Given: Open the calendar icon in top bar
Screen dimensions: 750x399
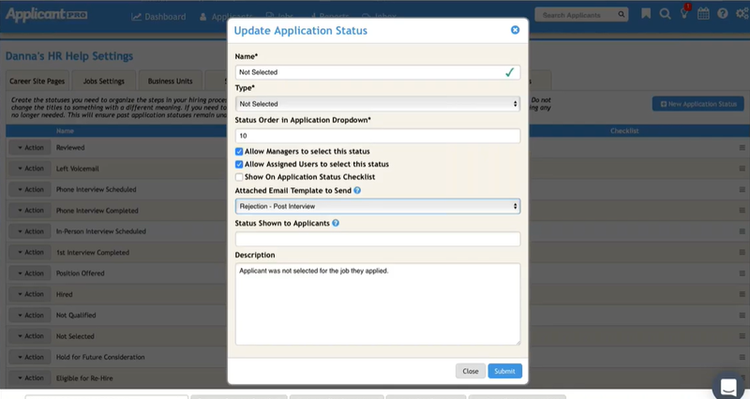Looking at the screenshot, I should click(x=703, y=14).
